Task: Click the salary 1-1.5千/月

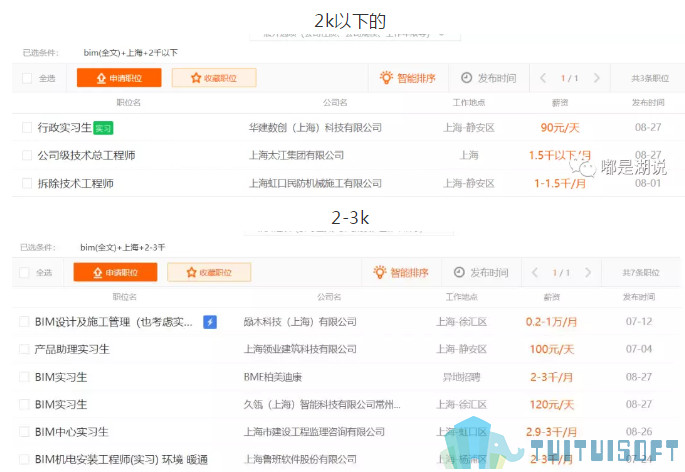Action: pyautogui.click(x=560, y=183)
